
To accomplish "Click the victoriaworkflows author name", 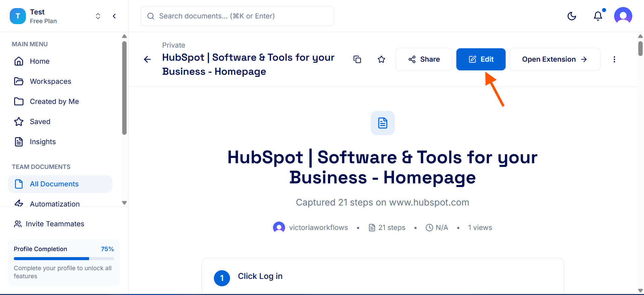I will pos(318,228).
